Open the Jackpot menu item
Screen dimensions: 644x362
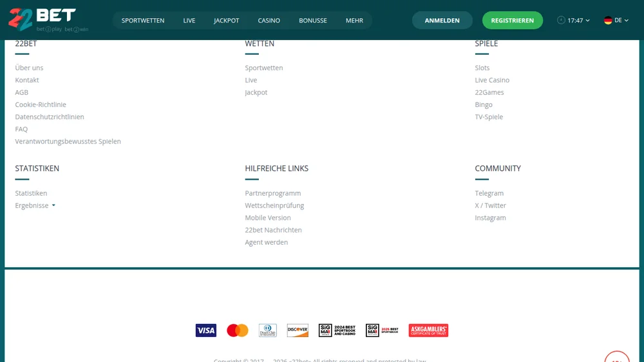point(226,21)
